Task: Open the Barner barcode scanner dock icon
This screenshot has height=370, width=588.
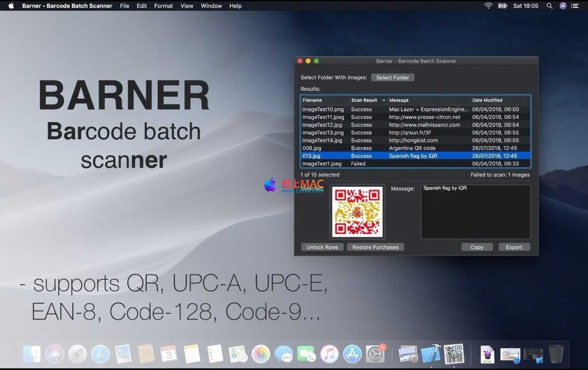Action: tap(454, 354)
